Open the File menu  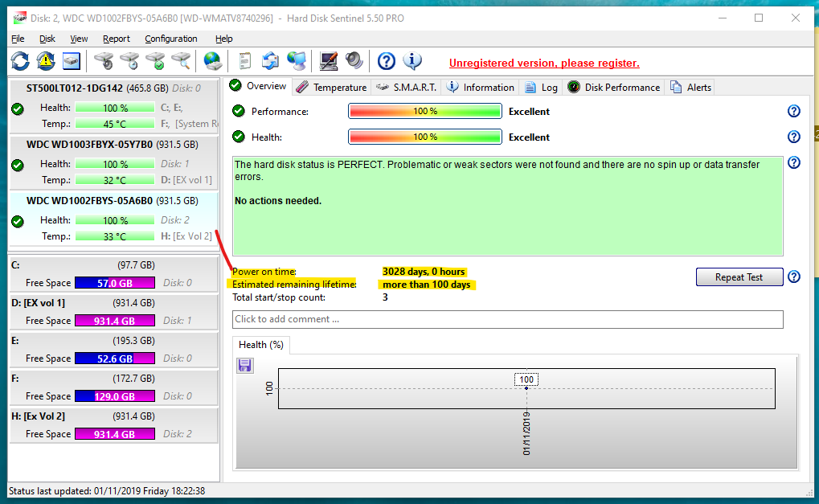click(x=18, y=39)
